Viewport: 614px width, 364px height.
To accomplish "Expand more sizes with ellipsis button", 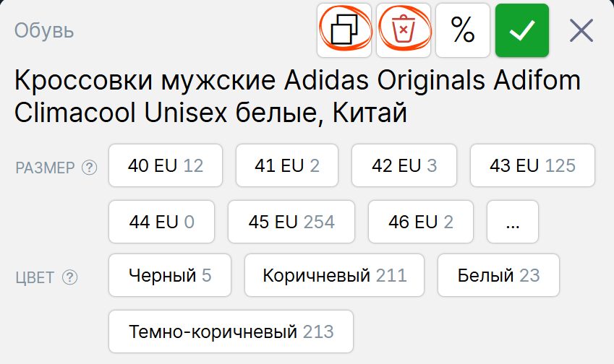I will click(x=513, y=222).
